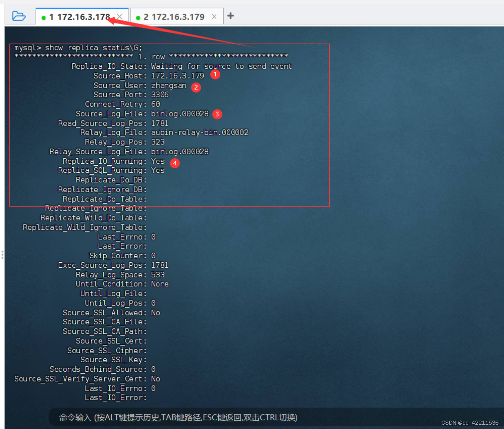Select the Source_SSL_Cipher label
504x429 pixels.
pyautogui.click(x=107, y=351)
